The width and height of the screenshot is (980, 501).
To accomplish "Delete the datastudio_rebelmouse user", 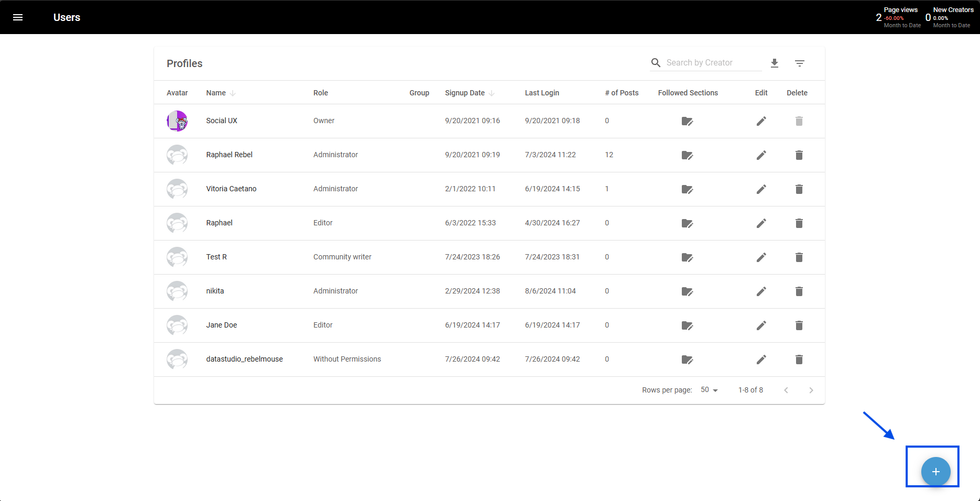I will point(799,359).
